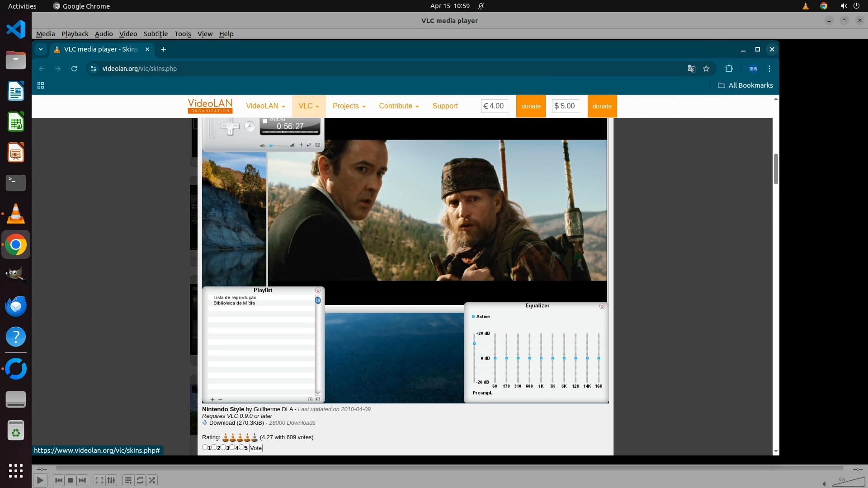Screen dimensions: 868x488
Task: Select rating radio button 1
Action: [205, 447]
